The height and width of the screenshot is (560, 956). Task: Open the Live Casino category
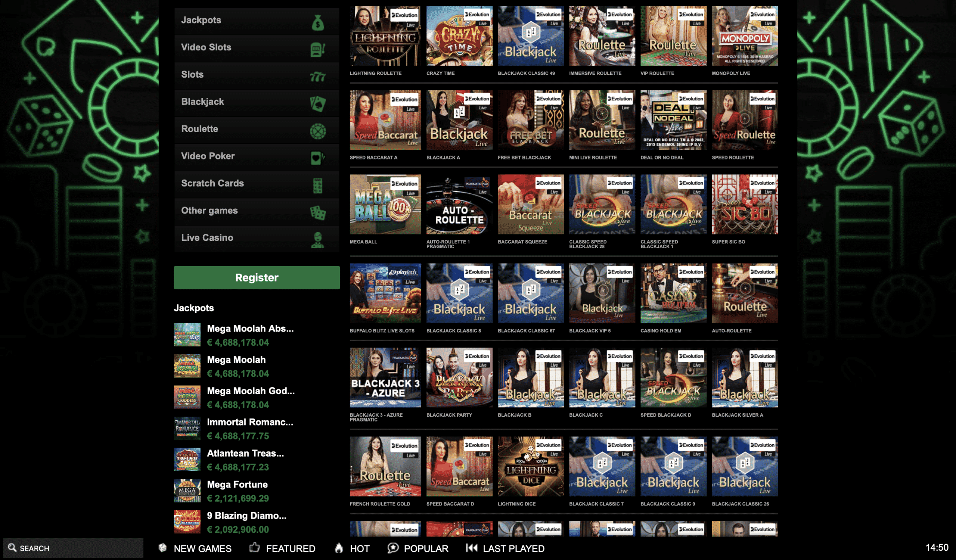[257, 239]
